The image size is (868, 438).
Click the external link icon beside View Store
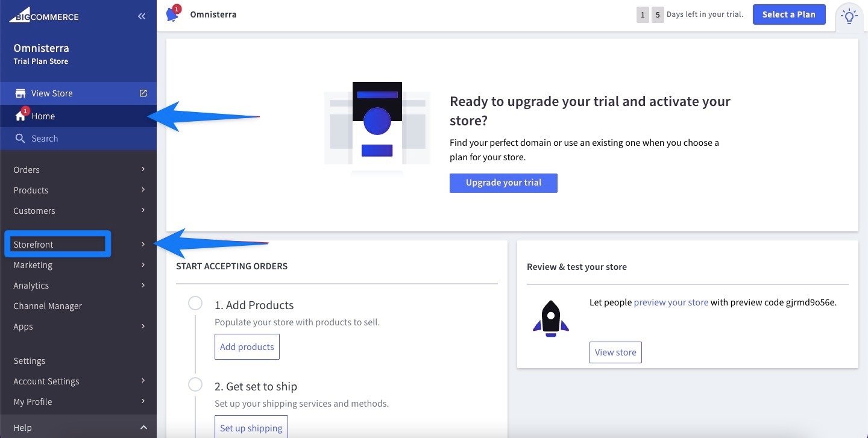point(143,93)
